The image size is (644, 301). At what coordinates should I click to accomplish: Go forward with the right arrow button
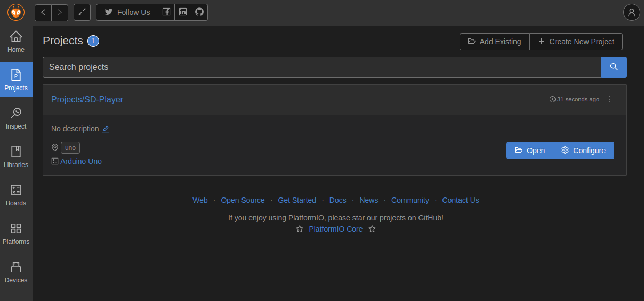(60, 12)
